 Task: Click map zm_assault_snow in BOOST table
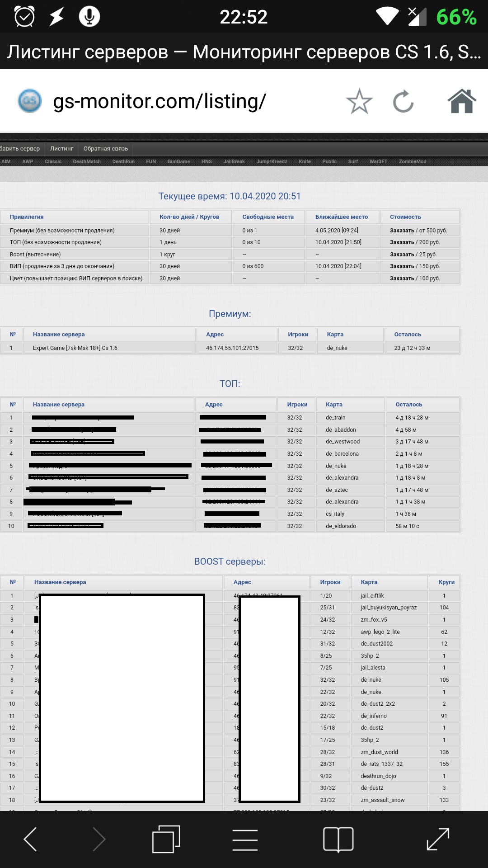pos(382,800)
